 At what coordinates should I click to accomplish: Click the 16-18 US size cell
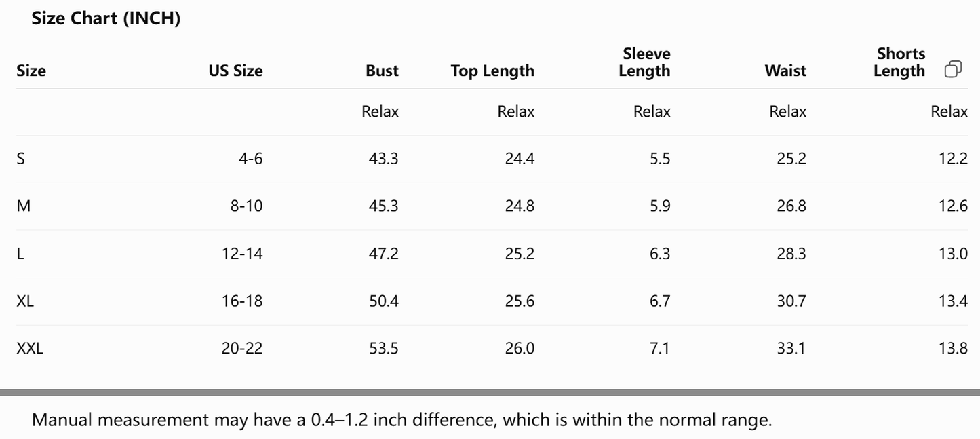click(x=242, y=301)
